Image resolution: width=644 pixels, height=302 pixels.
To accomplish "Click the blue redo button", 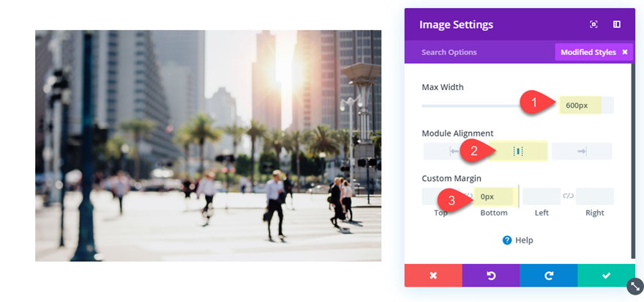I will point(549,276).
